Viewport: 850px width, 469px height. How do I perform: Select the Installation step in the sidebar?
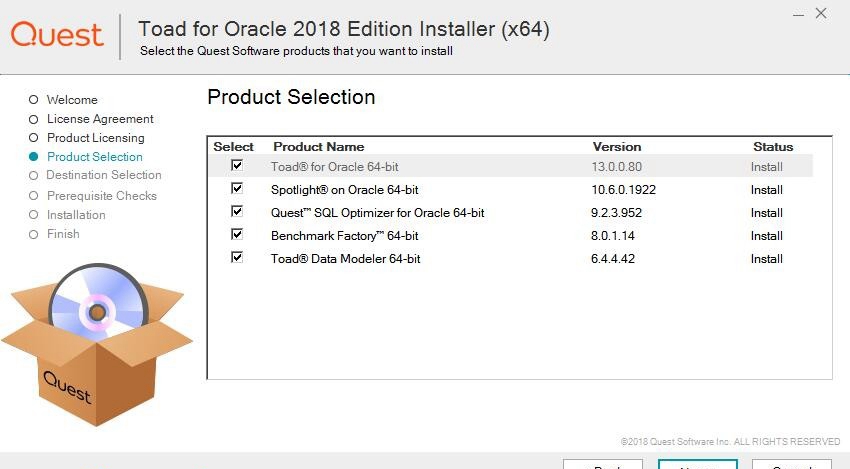[76, 215]
